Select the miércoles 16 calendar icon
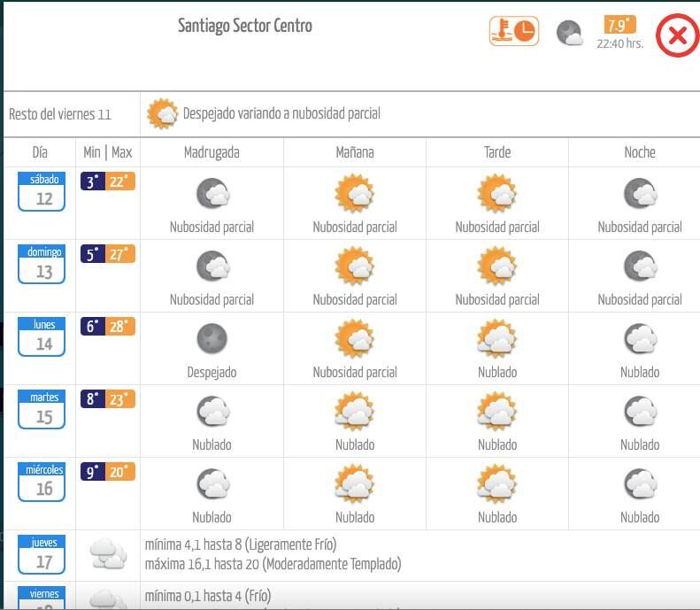 [44, 483]
